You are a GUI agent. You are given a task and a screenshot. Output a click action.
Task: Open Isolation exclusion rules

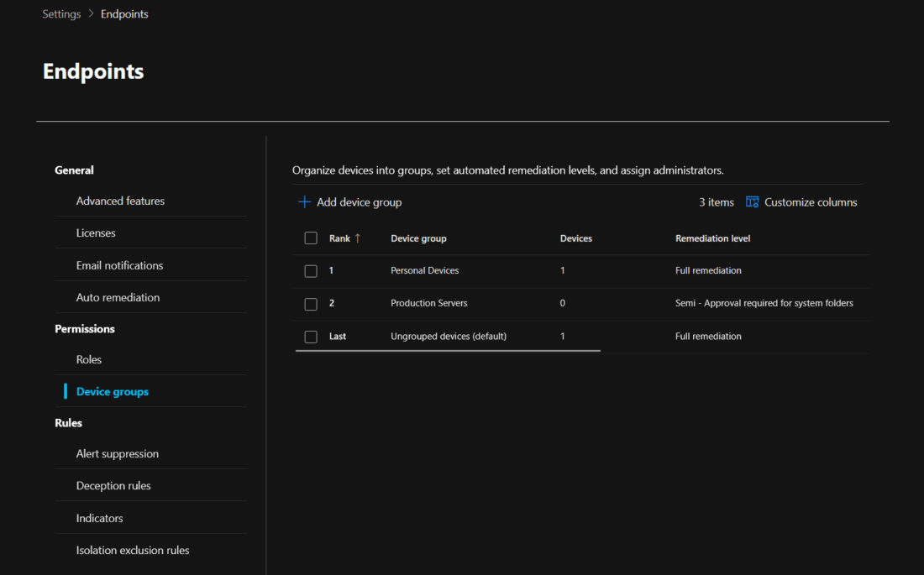pyautogui.click(x=133, y=551)
